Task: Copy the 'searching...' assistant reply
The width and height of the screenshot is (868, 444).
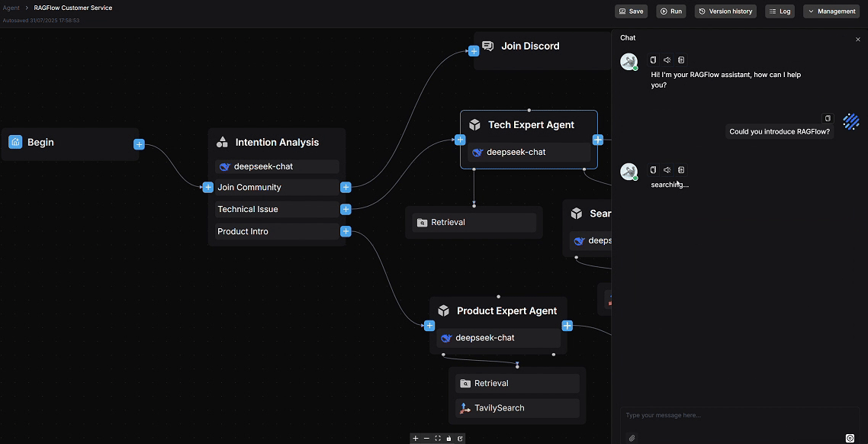Action: pyautogui.click(x=653, y=170)
